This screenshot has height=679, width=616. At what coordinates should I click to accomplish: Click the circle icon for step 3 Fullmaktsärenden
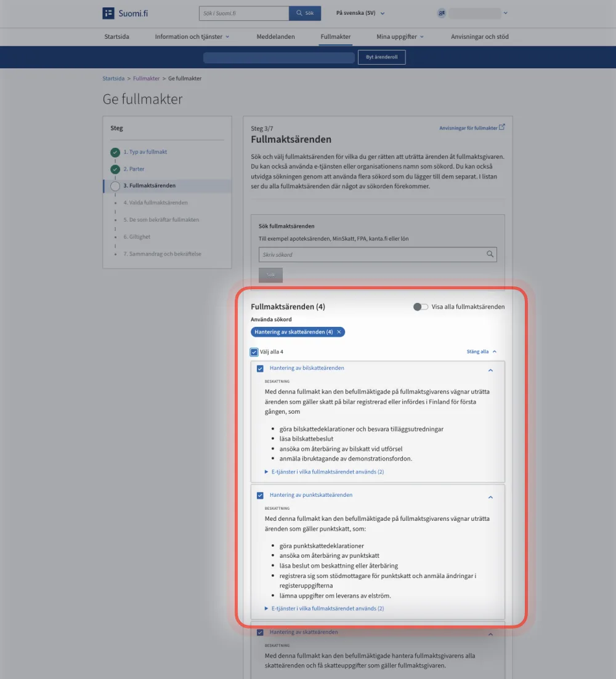(x=115, y=186)
